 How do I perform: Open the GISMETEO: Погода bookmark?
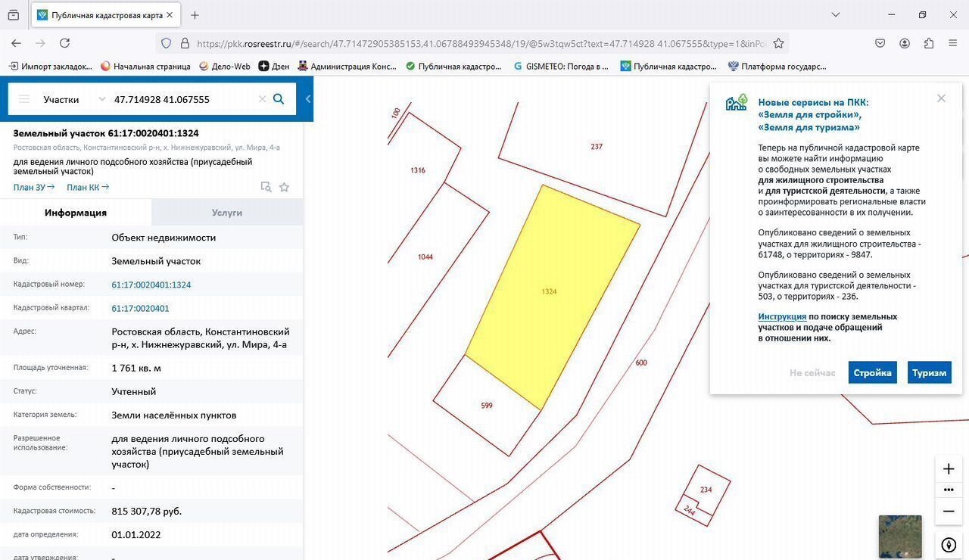561,67
